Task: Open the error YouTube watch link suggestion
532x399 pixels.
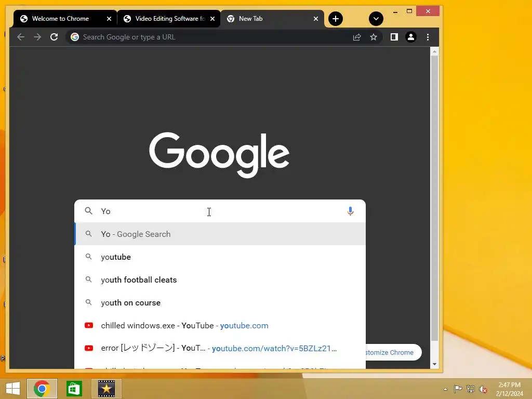Action: [220, 348]
